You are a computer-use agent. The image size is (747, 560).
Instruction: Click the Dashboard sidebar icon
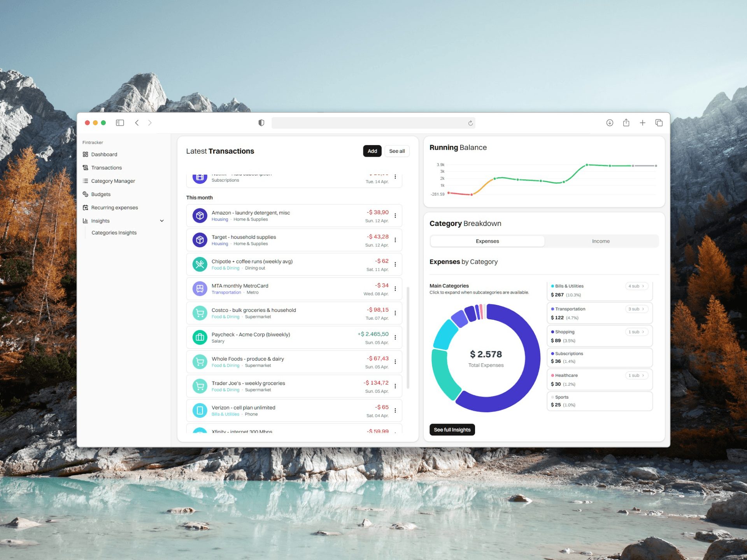pyautogui.click(x=86, y=154)
